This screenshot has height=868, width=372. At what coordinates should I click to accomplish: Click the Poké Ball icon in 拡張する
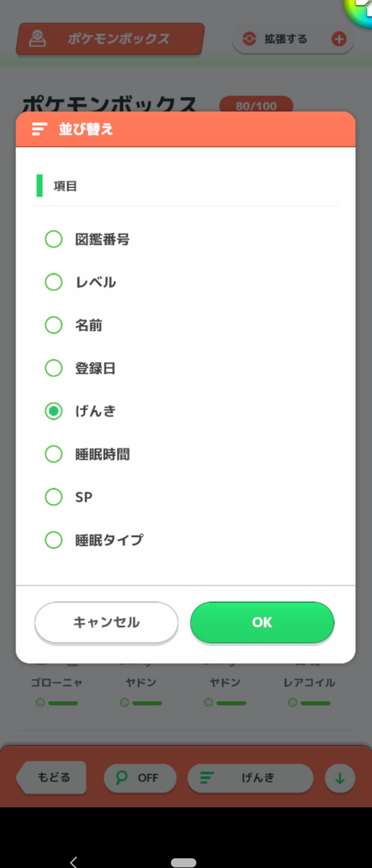(249, 39)
